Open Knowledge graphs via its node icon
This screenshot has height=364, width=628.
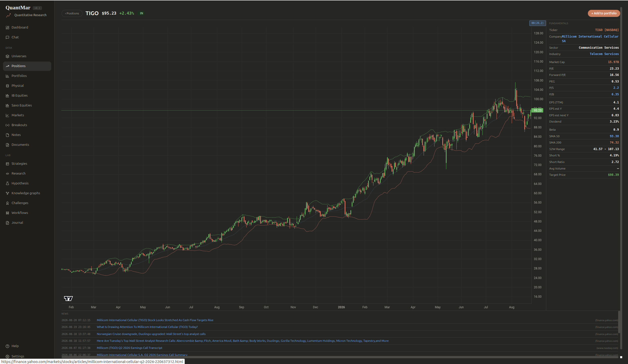point(7,193)
